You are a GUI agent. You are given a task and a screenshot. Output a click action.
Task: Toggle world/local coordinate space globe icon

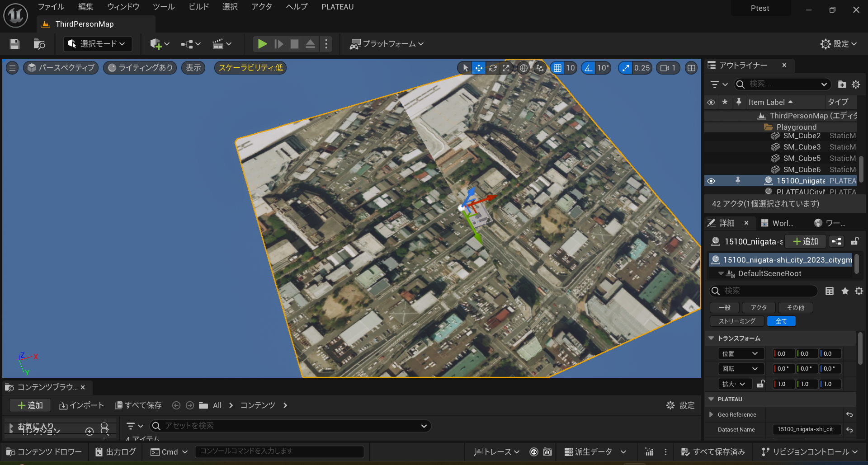pyautogui.click(x=524, y=68)
